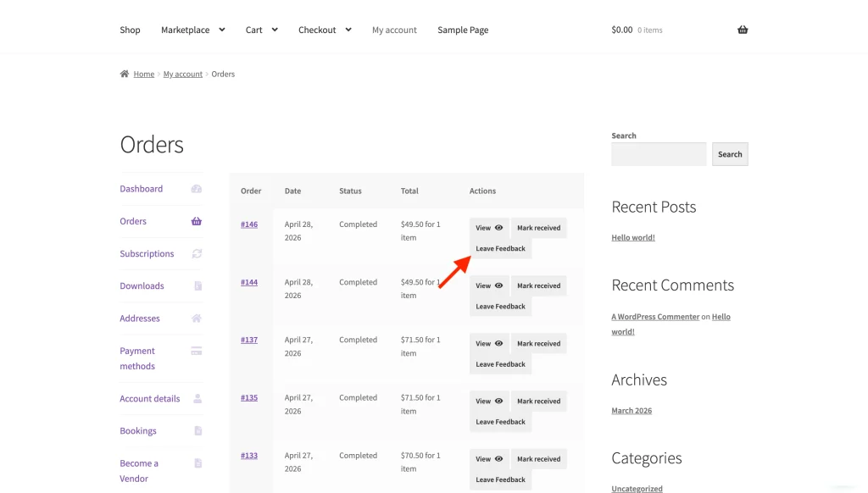
Task: Click the Orders basket icon in sidebar
Action: 197,221
